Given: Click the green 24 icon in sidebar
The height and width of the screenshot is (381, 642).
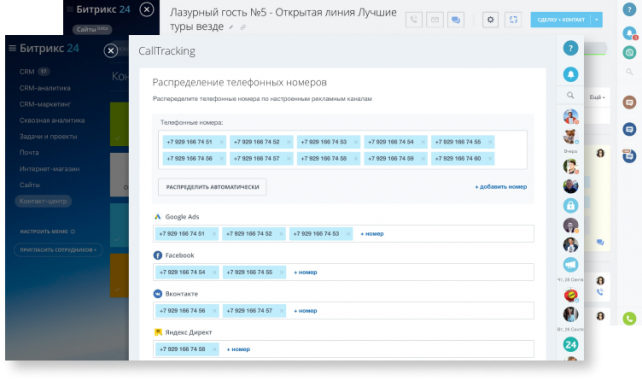Looking at the screenshot, I should (570, 345).
